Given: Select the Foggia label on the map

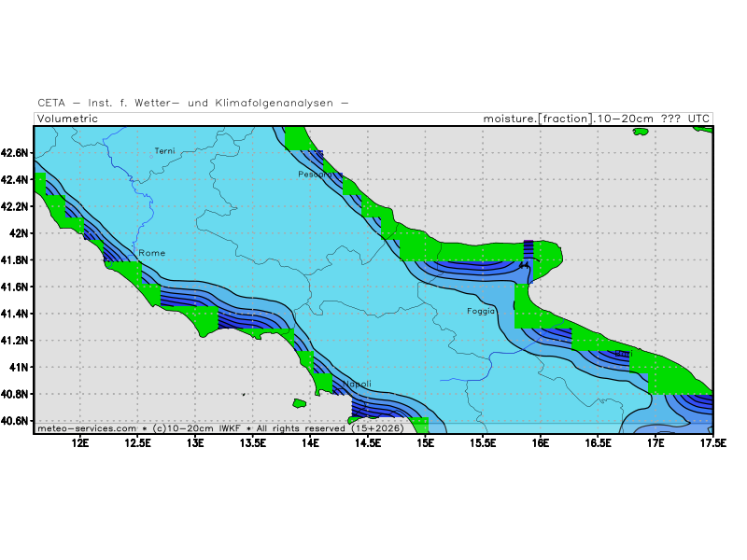Looking at the screenshot, I should coord(481,311).
